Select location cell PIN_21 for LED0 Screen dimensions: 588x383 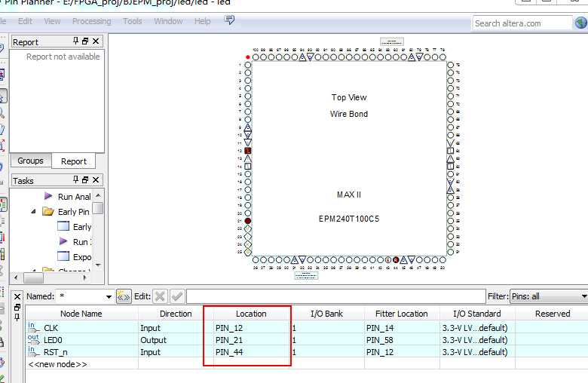click(251, 340)
